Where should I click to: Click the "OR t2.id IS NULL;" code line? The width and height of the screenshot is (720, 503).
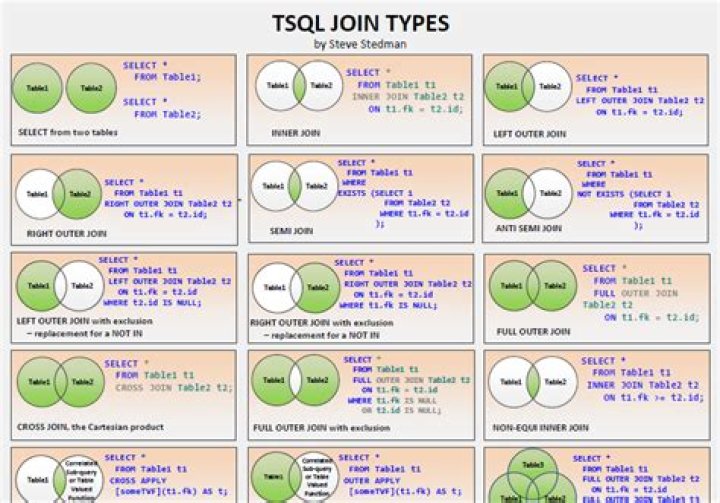401,410
